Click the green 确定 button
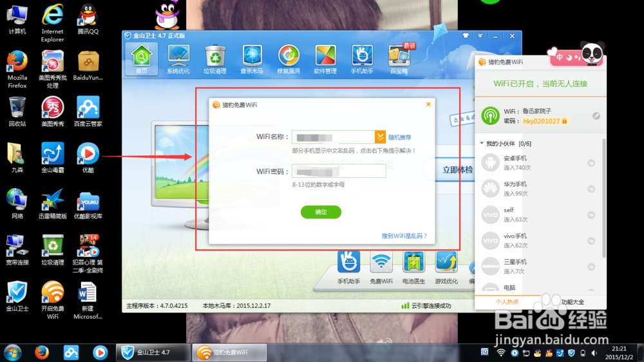 click(321, 212)
